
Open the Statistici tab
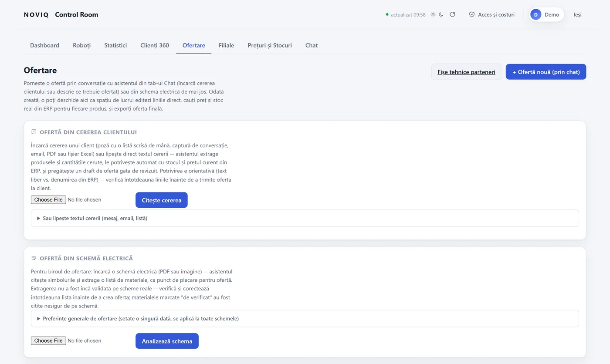click(x=115, y=45)
